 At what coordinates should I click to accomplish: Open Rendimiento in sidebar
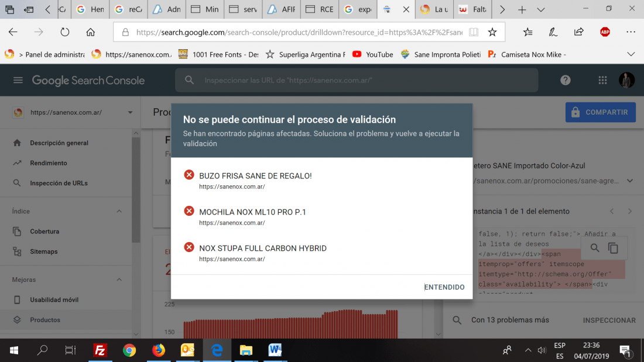(x=49, y=163)
